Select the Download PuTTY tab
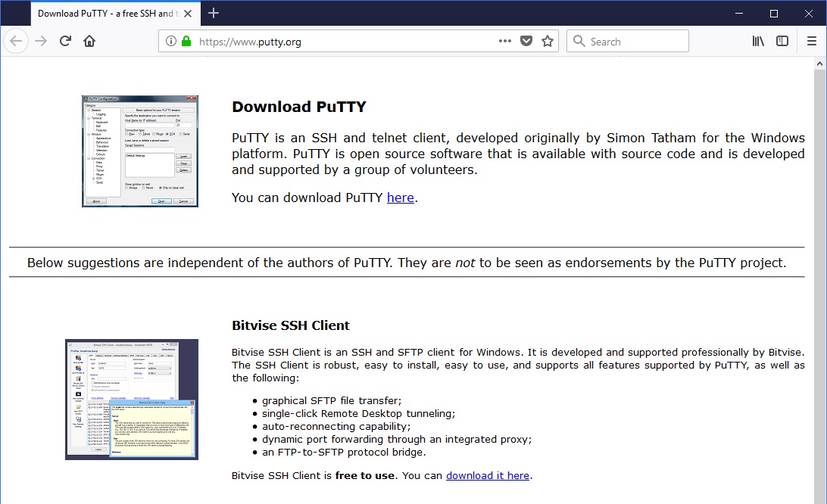This screenshot has width=827, height=504. click(x=106, y=13)
